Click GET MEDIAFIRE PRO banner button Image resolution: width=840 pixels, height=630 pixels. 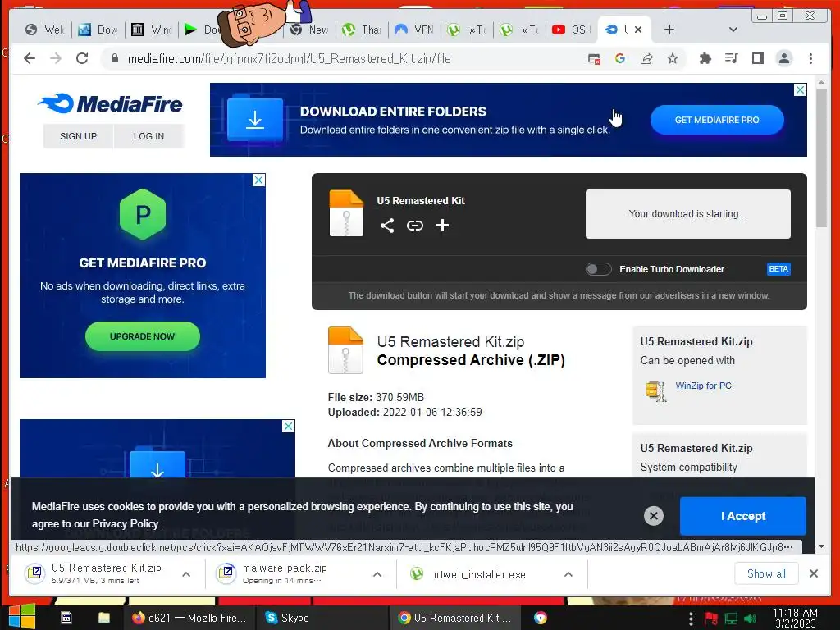click(717, 120)
